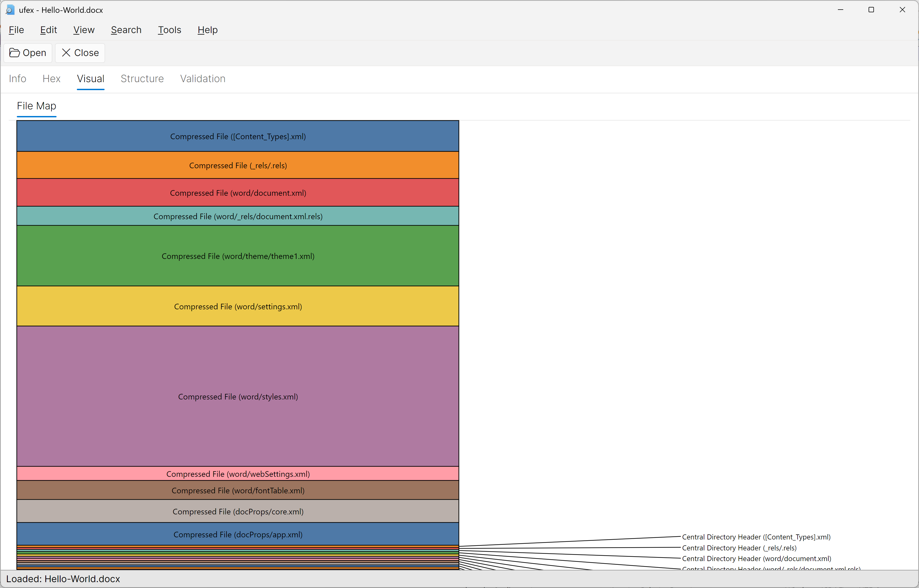Open the Edit menu

coord(49,30)
